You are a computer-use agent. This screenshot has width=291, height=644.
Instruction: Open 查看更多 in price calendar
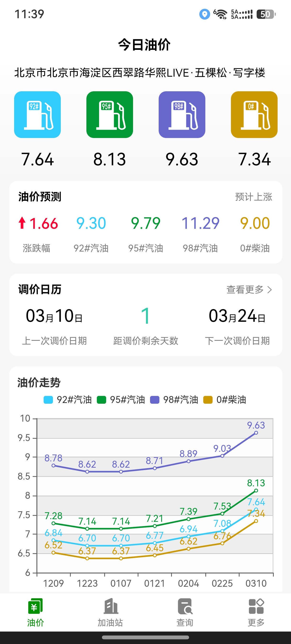[x=245, y=289]
